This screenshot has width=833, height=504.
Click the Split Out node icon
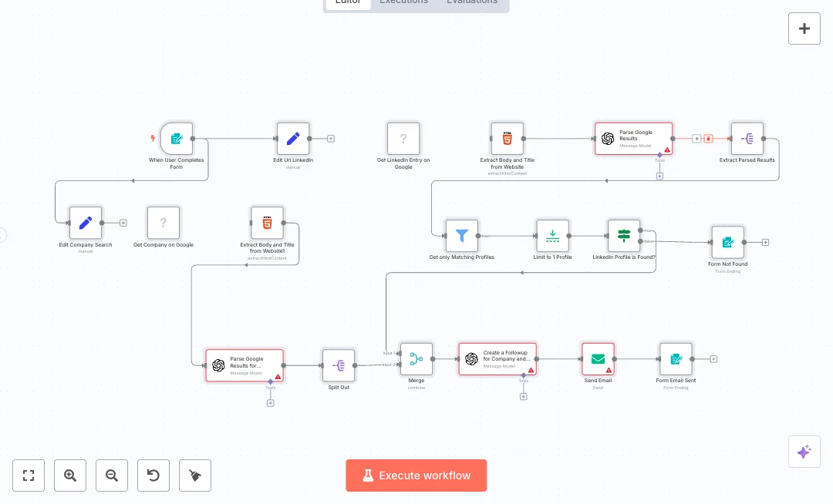point(339,365)
